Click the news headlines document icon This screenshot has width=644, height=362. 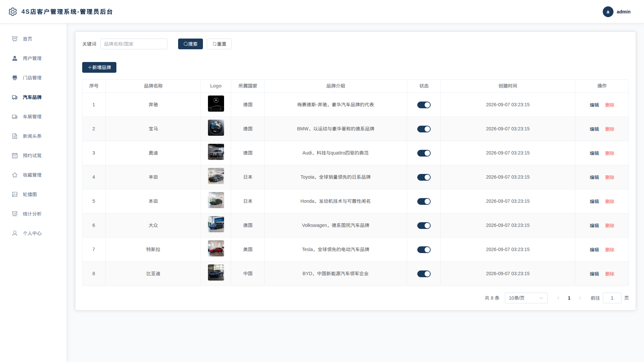coord(15,136)
